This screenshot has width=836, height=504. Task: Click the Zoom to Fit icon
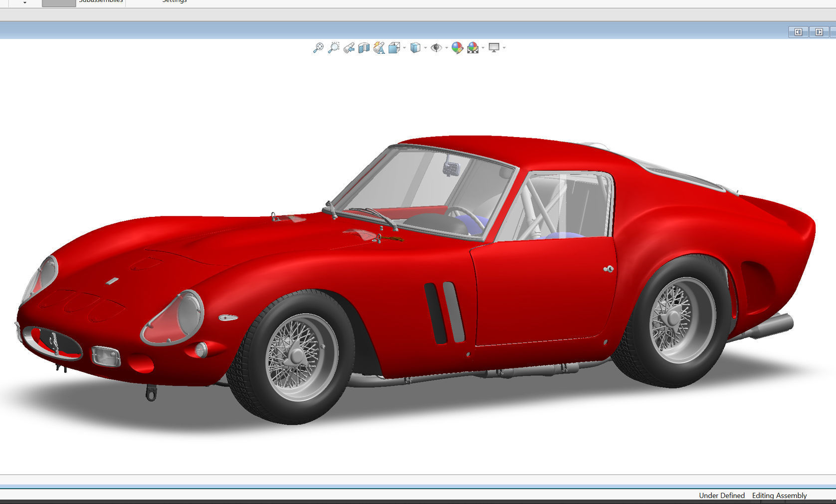[x=318, y=48]
